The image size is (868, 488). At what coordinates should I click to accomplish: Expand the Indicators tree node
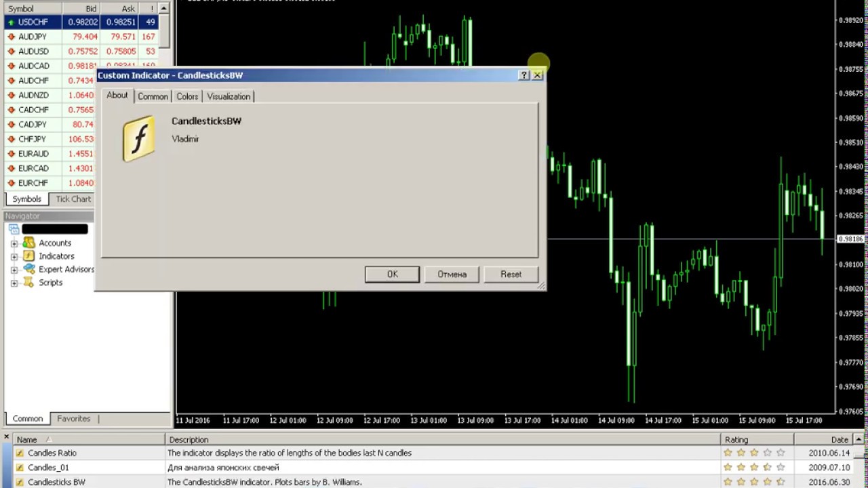click(x=14, y=257)
